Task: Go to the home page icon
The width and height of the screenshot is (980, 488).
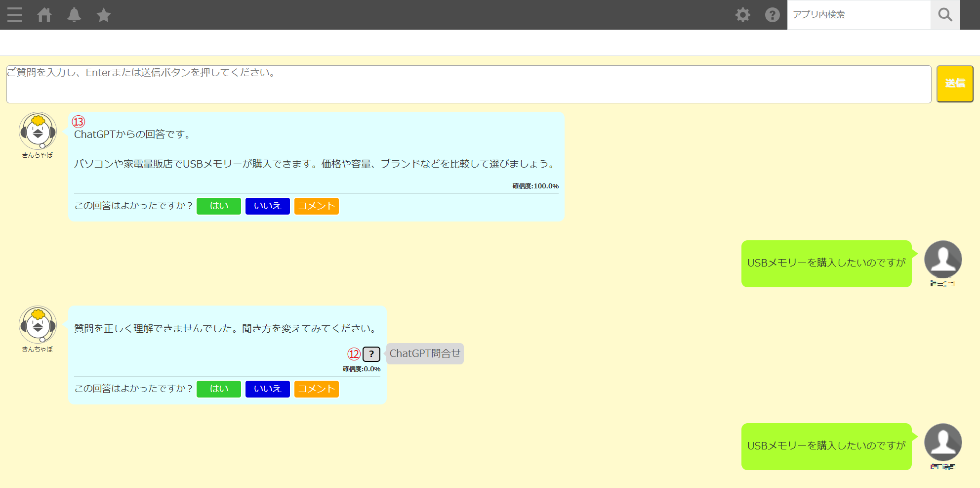Action: (44, 15)
